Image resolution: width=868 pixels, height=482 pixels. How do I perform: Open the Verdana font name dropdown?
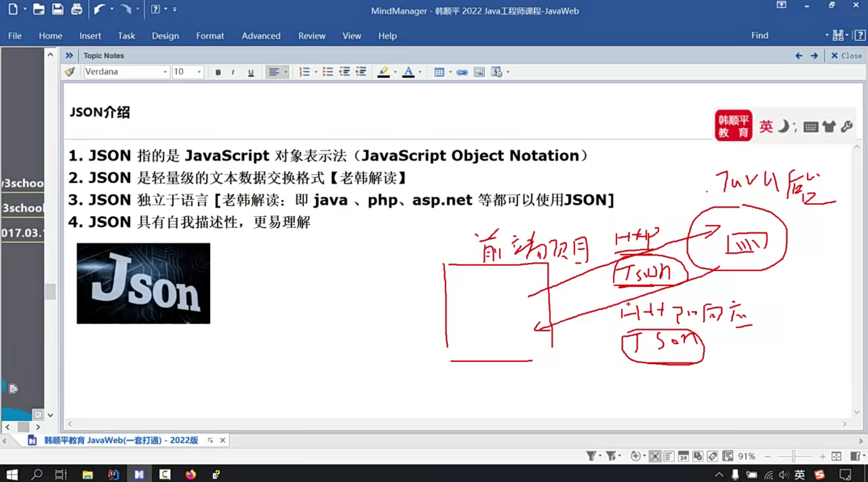pyautogui.click(x=165, y=72)
